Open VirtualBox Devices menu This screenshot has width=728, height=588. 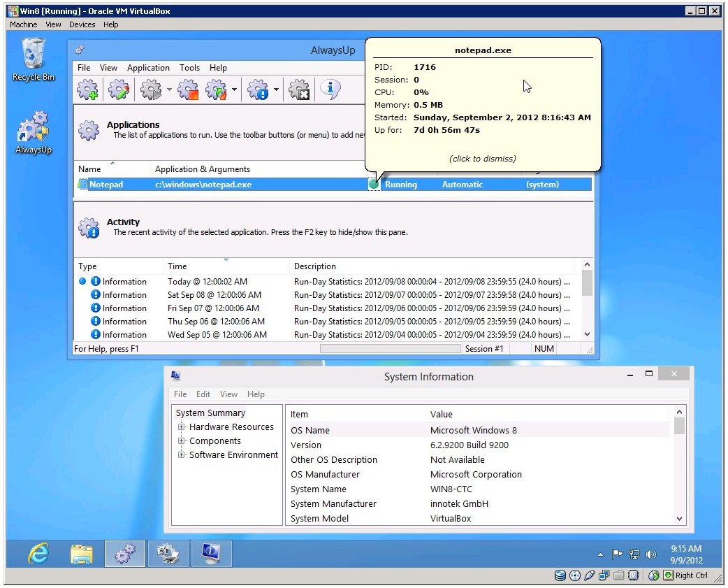(82, 24)
